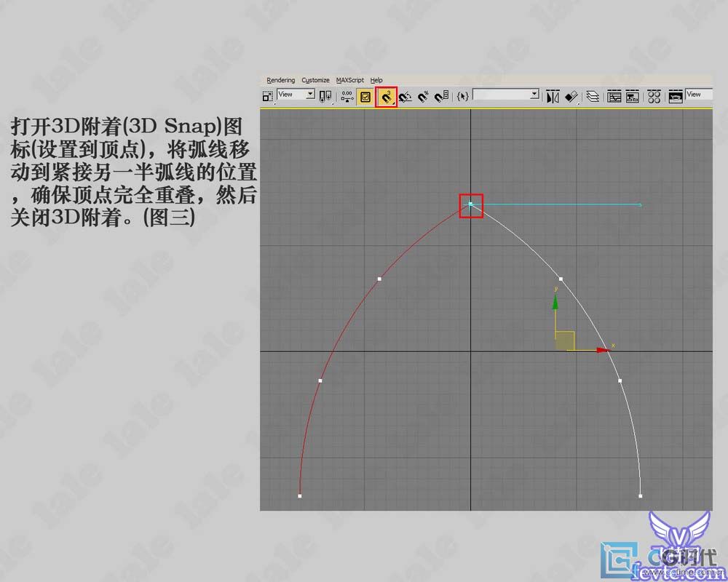The width and height of the screenshot is (728, 582).
Task: Open the Curve Editor icon
Action: tap(614, 97)
